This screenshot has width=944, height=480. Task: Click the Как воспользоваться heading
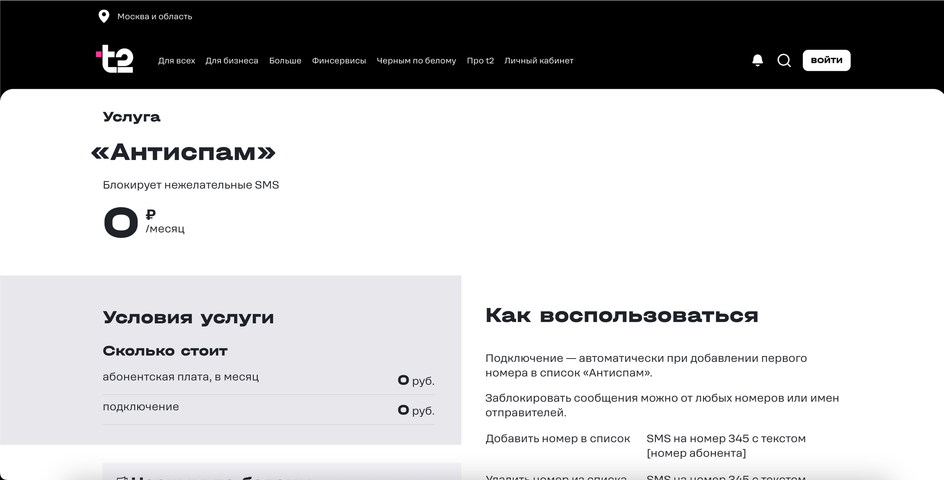(622, 316)
